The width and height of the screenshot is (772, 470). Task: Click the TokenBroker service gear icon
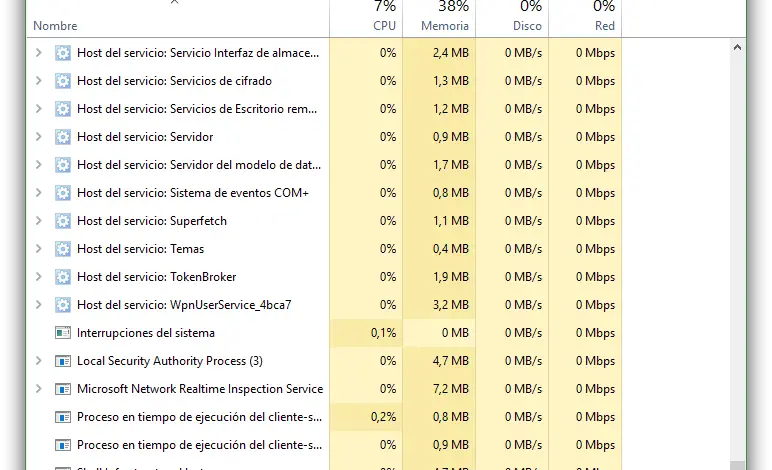click(63, 277)
